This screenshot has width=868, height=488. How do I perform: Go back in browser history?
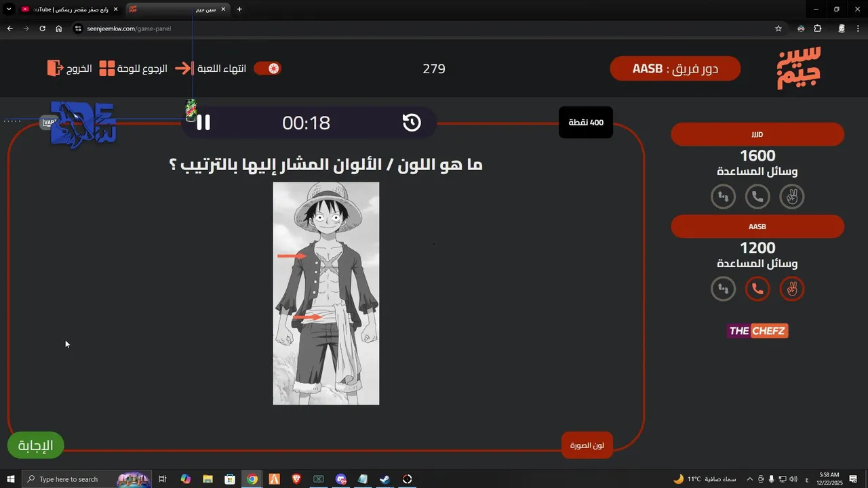[x=9, y=28]
